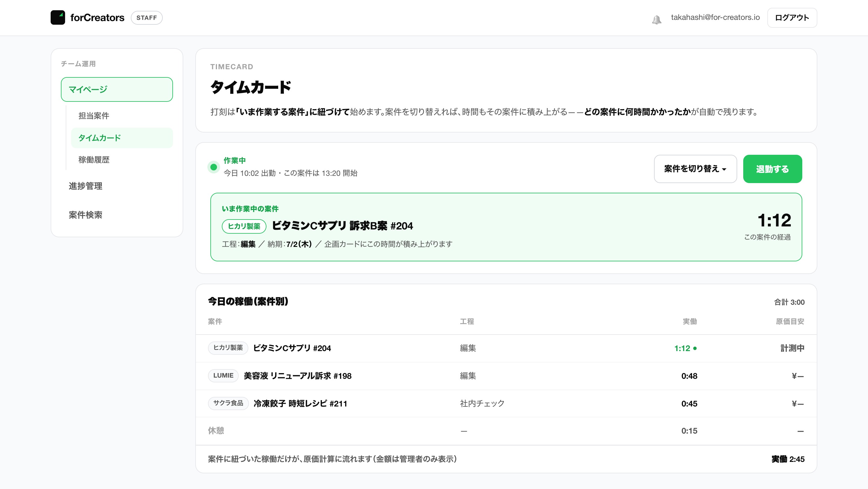Click 冷凍餃子 時短レシピ #211

click(x=300, y=403)
